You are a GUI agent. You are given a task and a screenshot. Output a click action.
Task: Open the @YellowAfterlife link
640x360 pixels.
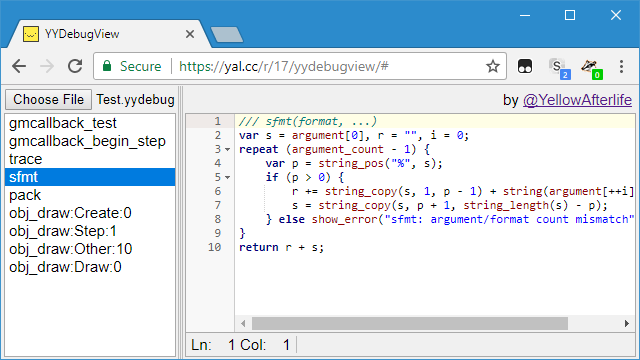577,100
